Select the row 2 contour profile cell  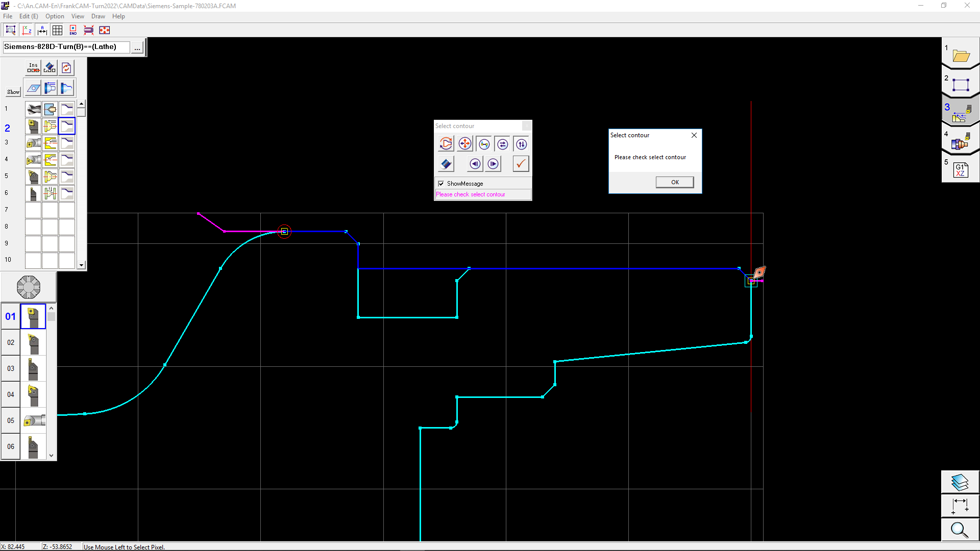(x=67, y=126)
